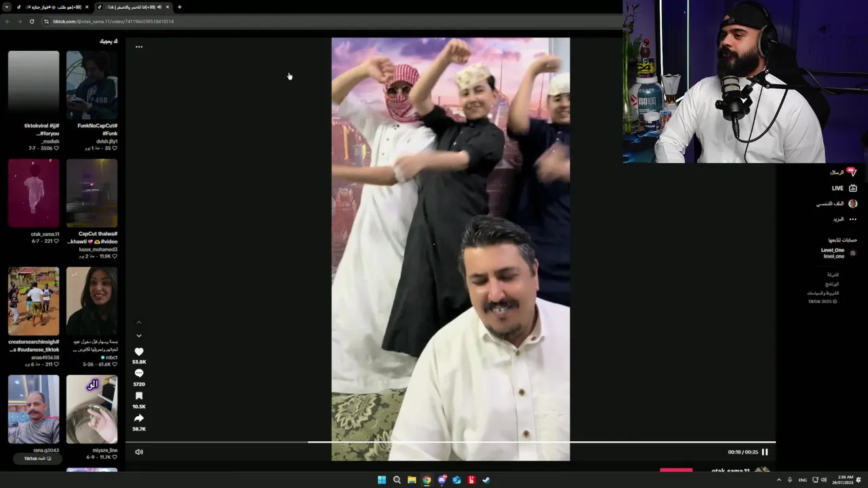Image resolution: width=868 pixels, height=488 pixels.
Task: Close the first browser tab
Action: tap(85, 7)
